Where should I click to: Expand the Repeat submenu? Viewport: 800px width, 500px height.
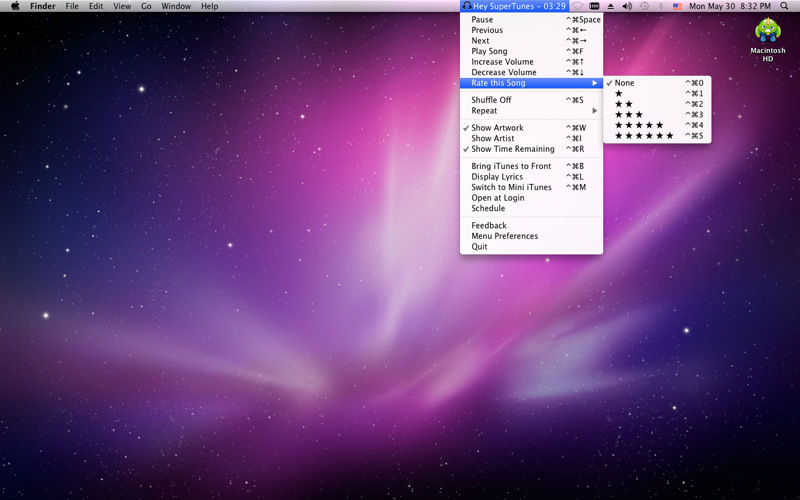point(531,111)
